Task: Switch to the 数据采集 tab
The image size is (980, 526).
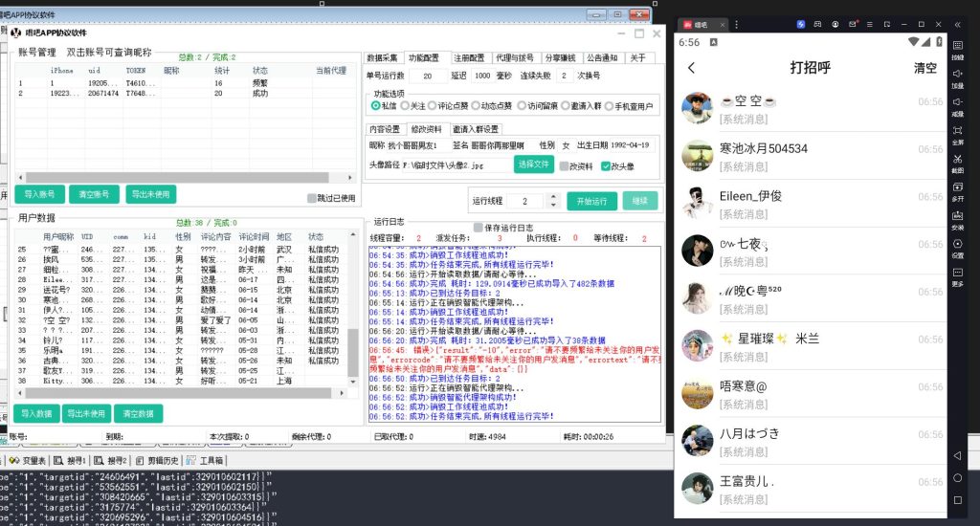Action: [x=382, y=57]
